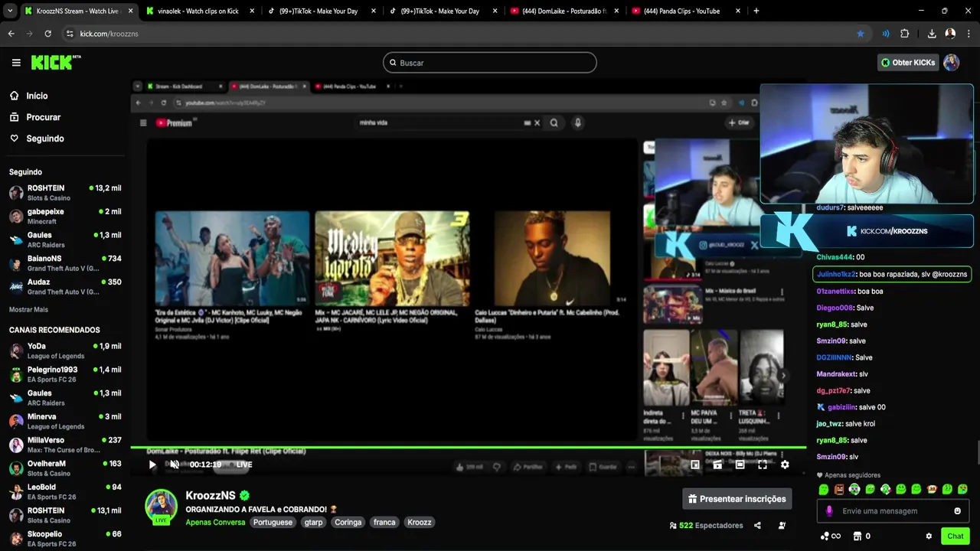The image size is (980, 551).
Task: Share the stream via share icon
Action: click(x=757, y=526)
